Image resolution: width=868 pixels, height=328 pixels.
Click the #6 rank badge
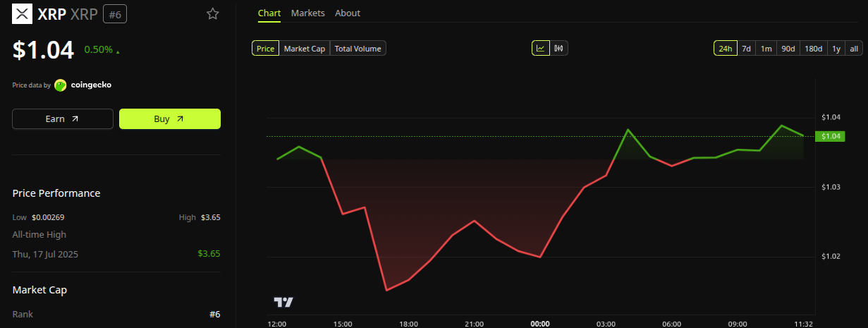[x=115, y=13]
